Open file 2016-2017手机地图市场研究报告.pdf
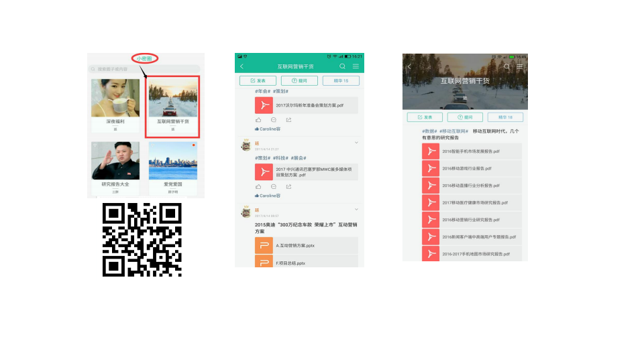Screen dimensions: 644x341 [472, 254]
